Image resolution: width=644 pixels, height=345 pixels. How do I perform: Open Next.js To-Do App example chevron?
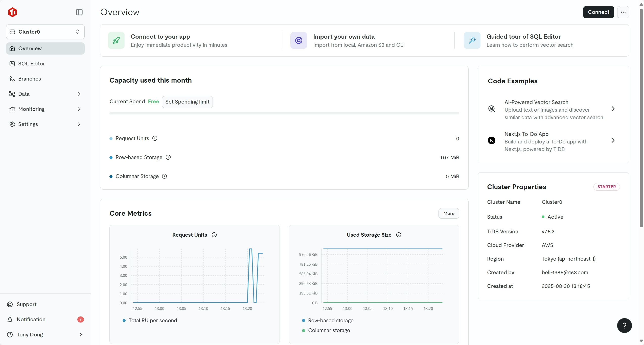click(x=613, y=140)
